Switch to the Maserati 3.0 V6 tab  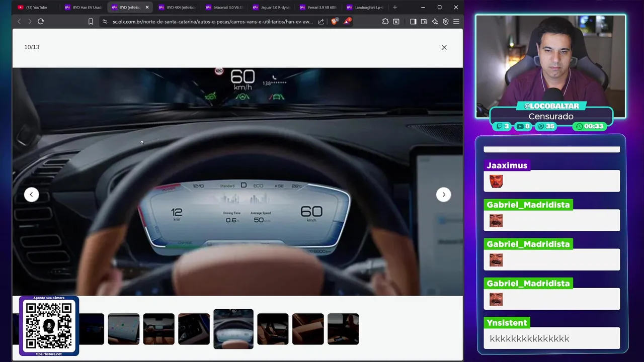point(224,8)
